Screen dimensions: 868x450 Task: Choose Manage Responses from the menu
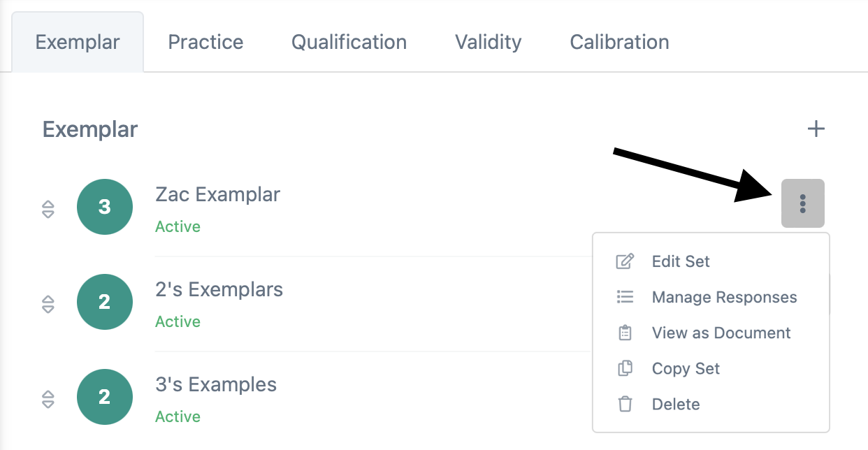[724, 297]
